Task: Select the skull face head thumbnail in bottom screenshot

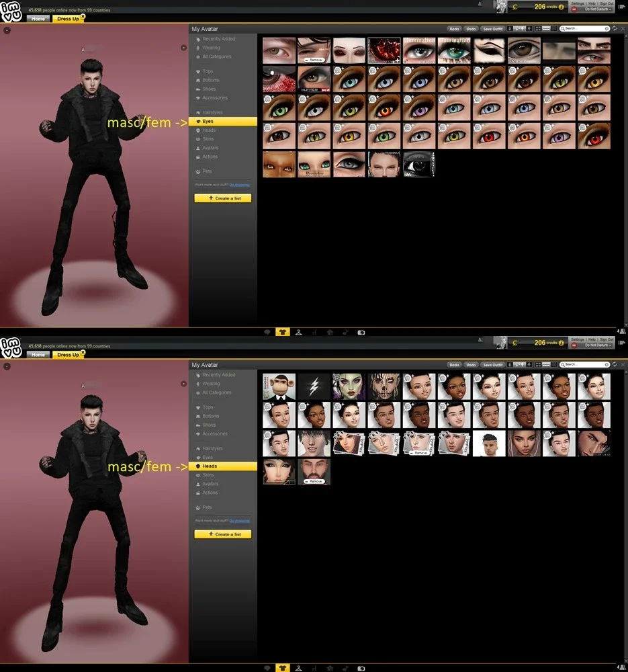Action: [384, 386]
